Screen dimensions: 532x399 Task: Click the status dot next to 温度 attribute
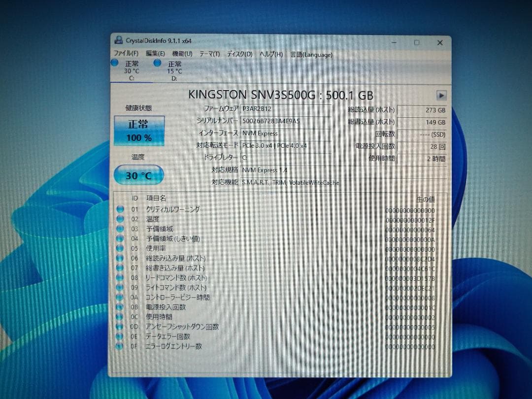point(120,219)
